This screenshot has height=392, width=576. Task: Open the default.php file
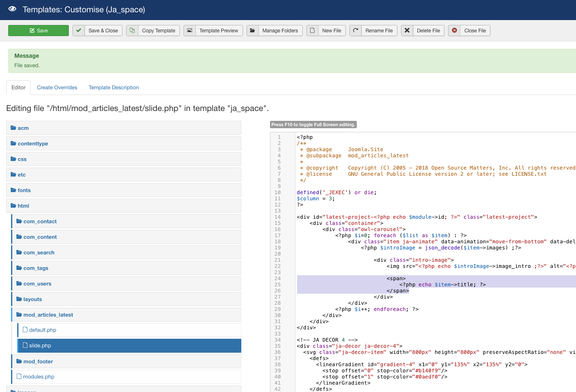(43, 330)
